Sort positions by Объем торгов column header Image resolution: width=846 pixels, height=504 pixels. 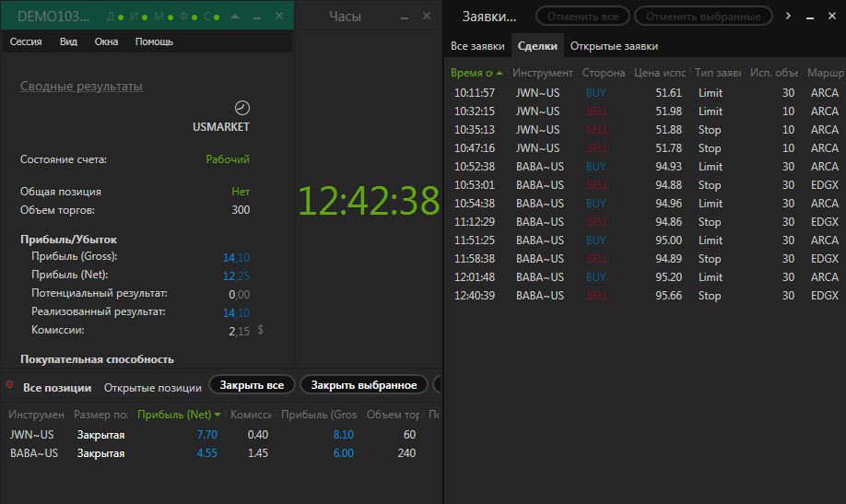pyautogui.click(x=393, y=415)
